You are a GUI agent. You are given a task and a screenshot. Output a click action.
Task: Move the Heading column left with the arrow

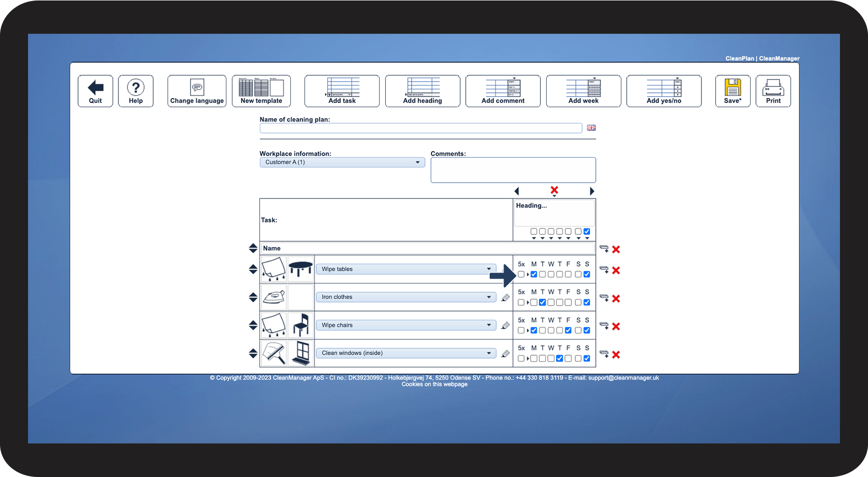[517, 191]
